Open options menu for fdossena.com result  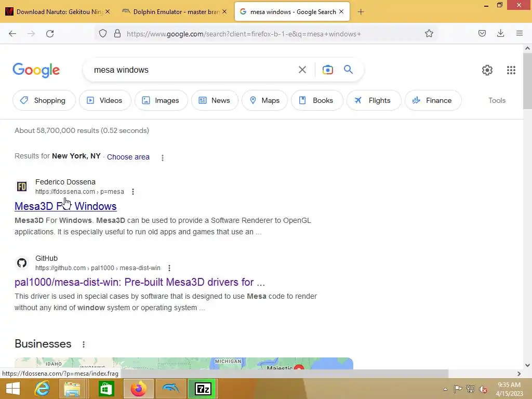[x=133, y=192]
